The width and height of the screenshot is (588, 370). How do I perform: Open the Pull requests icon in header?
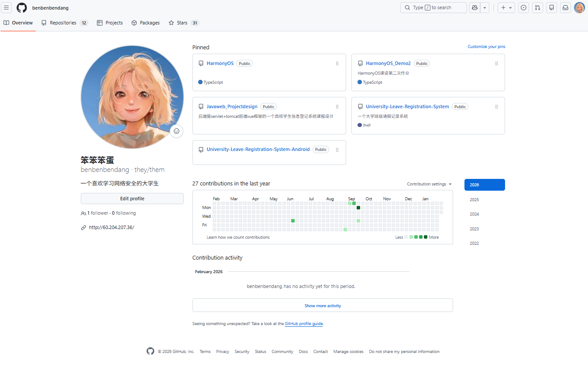(538, 7)
